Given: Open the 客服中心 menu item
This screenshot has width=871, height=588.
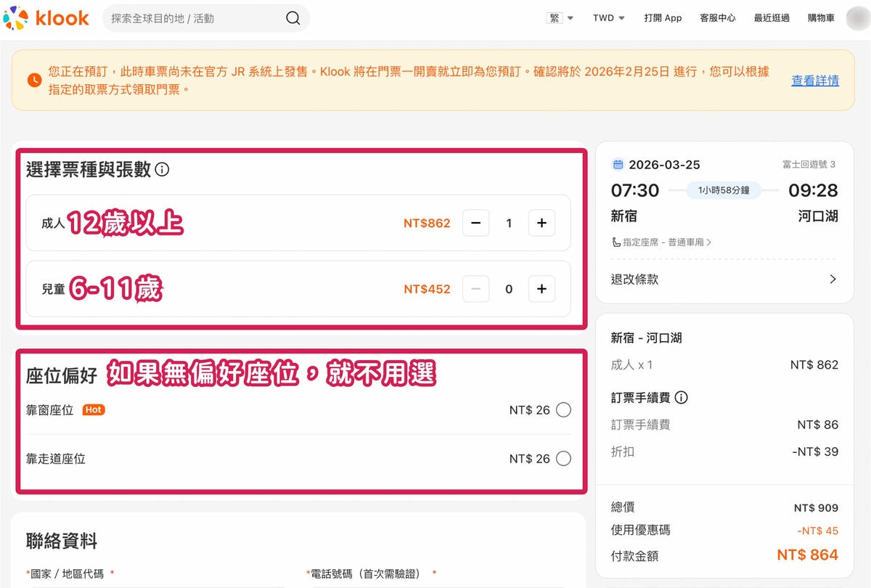Looking at the screenshot, I should (717, 18).
